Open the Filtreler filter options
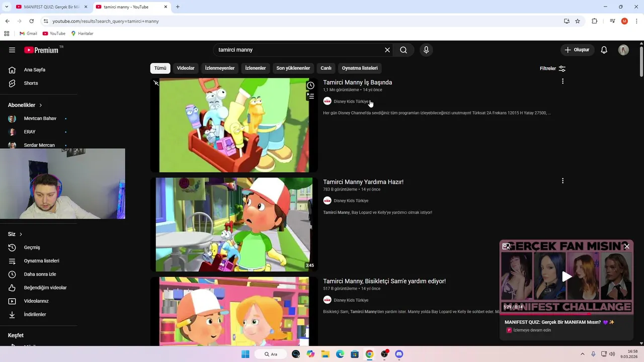The height and width of the screenshot is (362, 644). tap(552, 68)
